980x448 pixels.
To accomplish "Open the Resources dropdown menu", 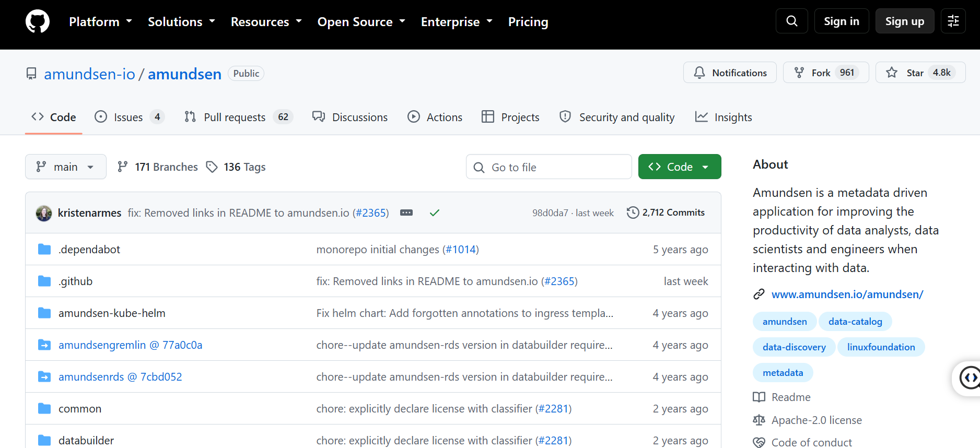I will point(266,21).
